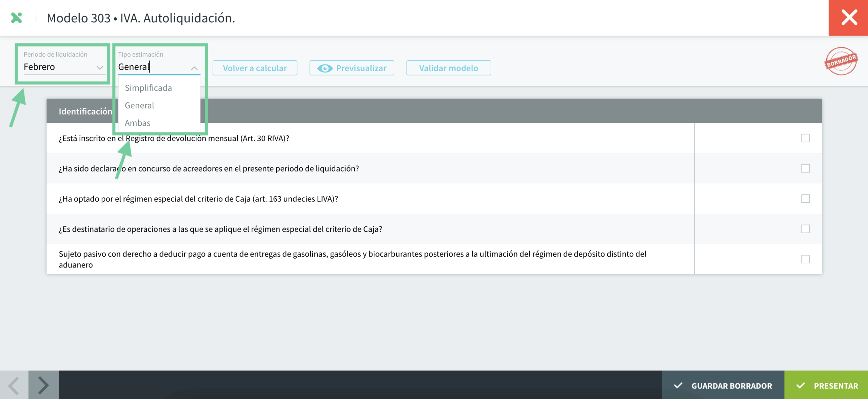Viewport: 868px width, 399px height.
Task: Choose Ambas estimation option
Action: coord(138,123)
